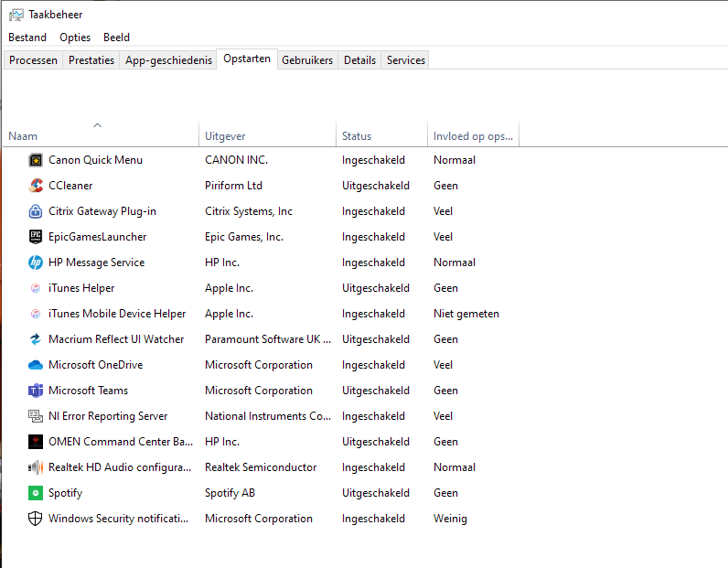Image resolution: width=728 pixels, height=568 pixels.
Task: Sort by the Naam column header
Action: (101, 134)
